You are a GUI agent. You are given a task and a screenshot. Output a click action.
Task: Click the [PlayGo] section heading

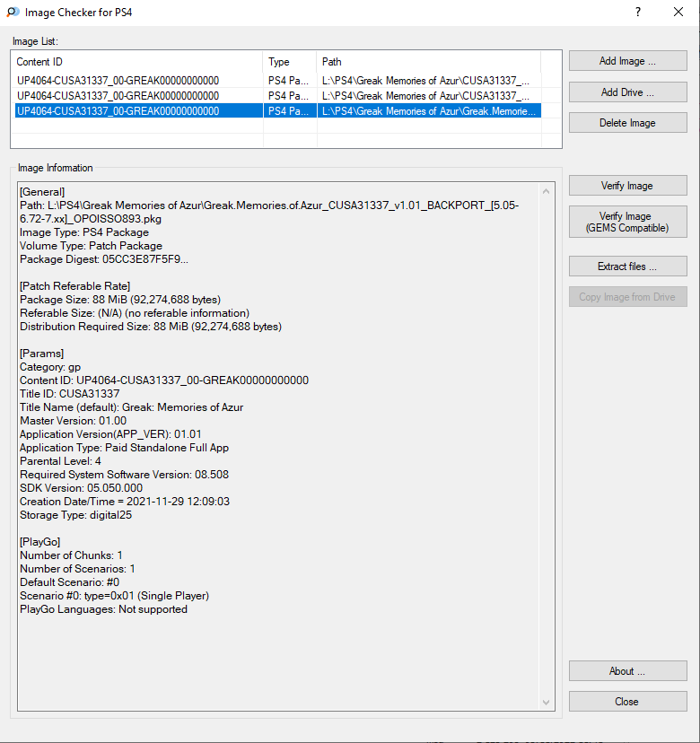[x=39, y=542]
